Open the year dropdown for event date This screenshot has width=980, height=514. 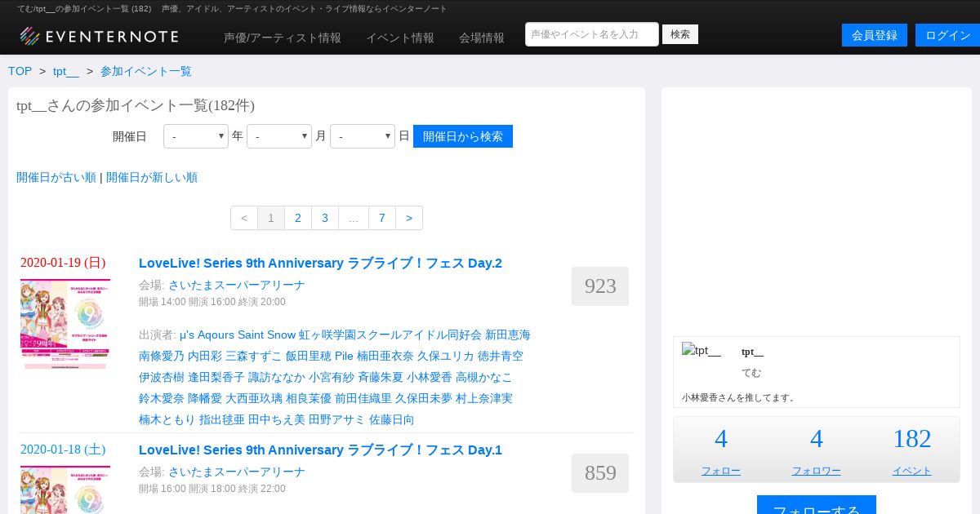[196, 136]
